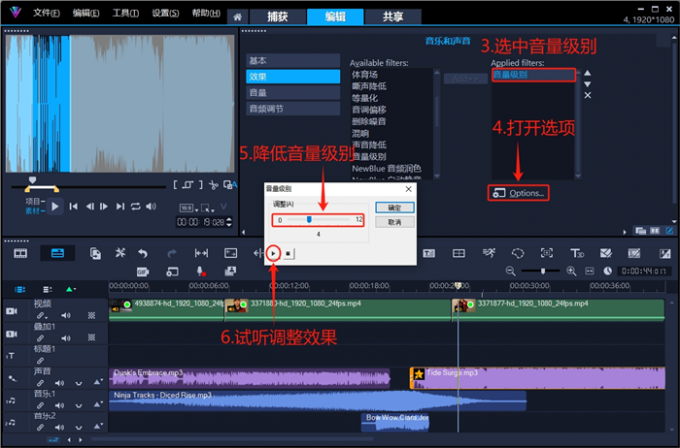Adjust the volume level slider thumb

[x=309, y=220]
